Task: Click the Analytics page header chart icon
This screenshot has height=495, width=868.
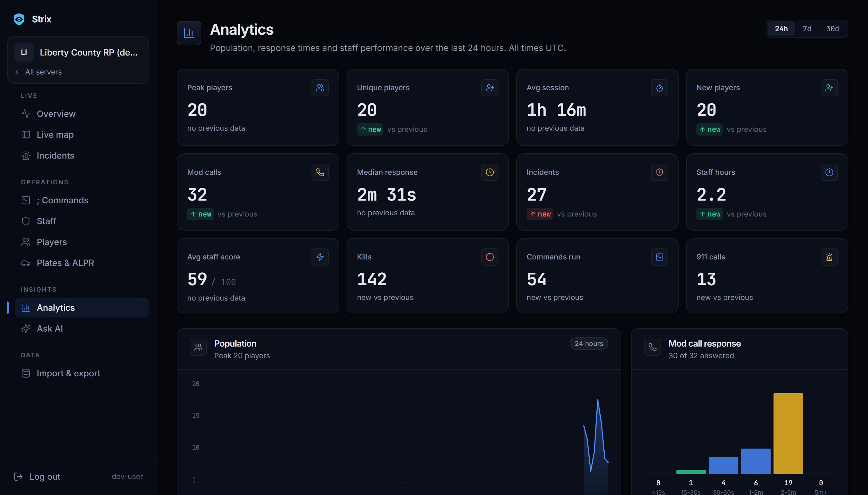Action: click(x=189, y=33)
